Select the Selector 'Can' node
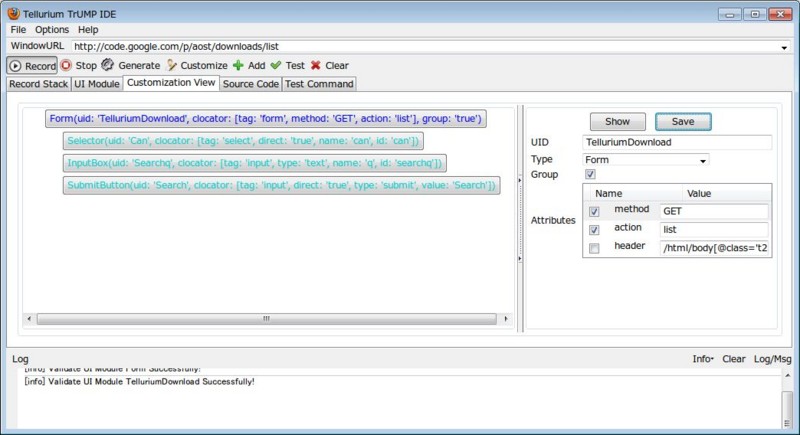The width and height of the screenshot is (800, 435). [243, 141]
